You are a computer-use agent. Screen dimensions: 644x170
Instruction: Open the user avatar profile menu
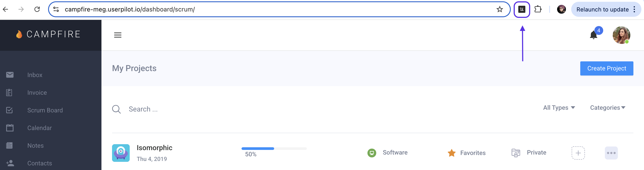tap(621, 35)
